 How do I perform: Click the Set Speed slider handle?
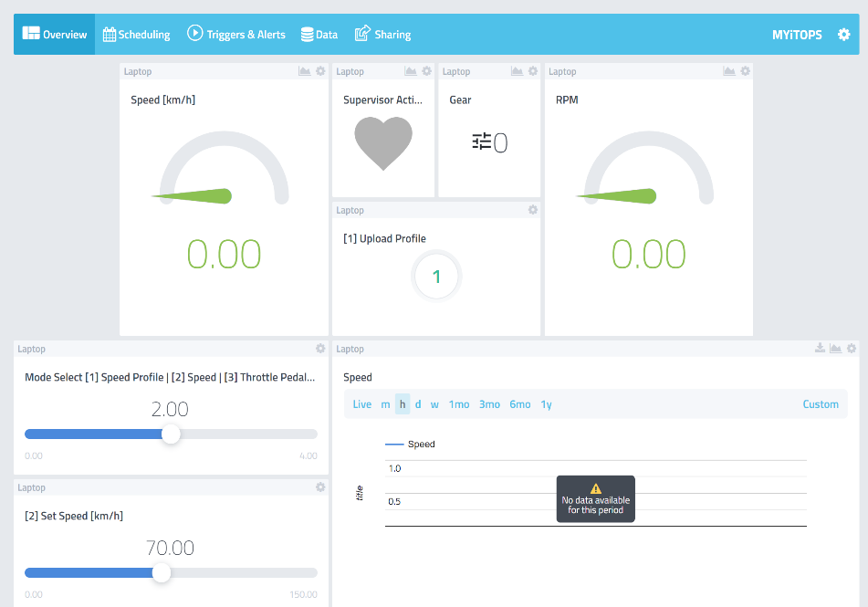162,572
